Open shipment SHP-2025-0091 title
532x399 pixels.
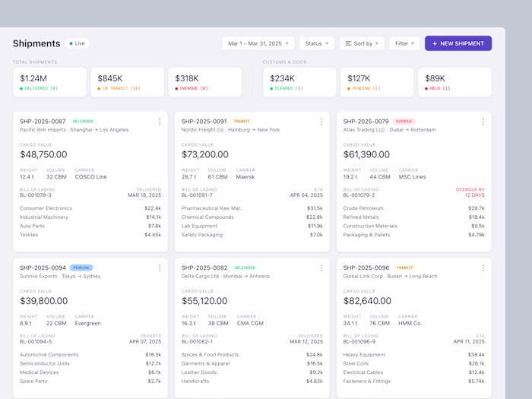point(204,122)
